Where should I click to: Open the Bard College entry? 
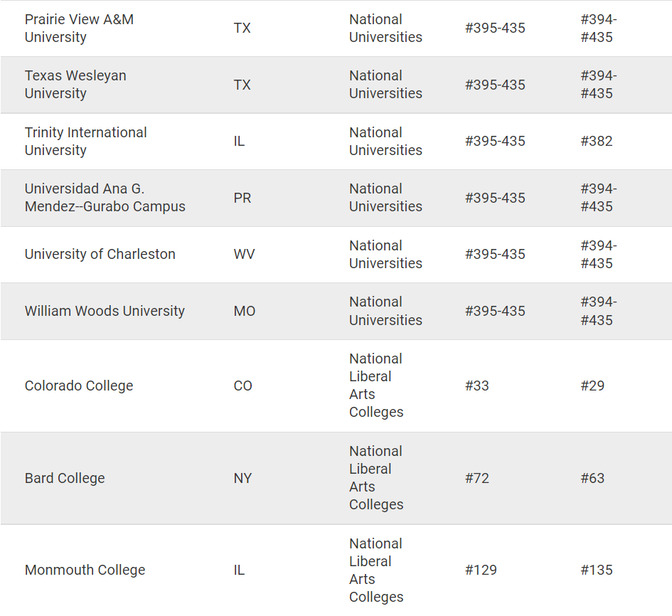coord(65,478)
